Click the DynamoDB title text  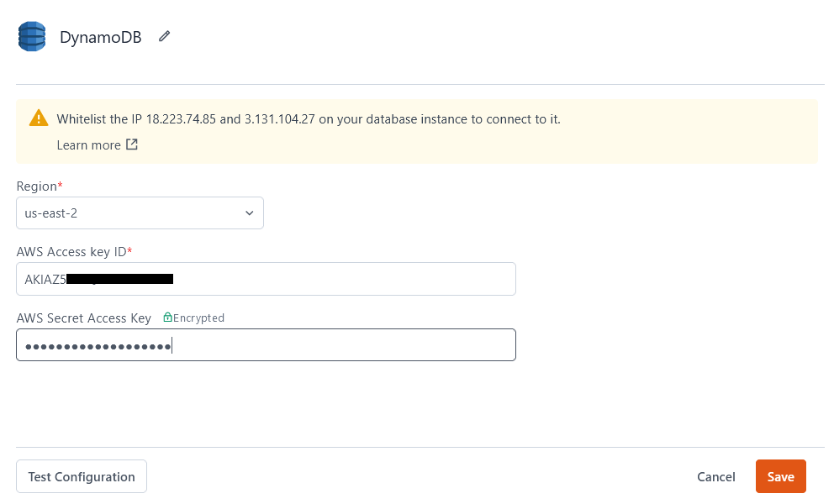(100, 37)
